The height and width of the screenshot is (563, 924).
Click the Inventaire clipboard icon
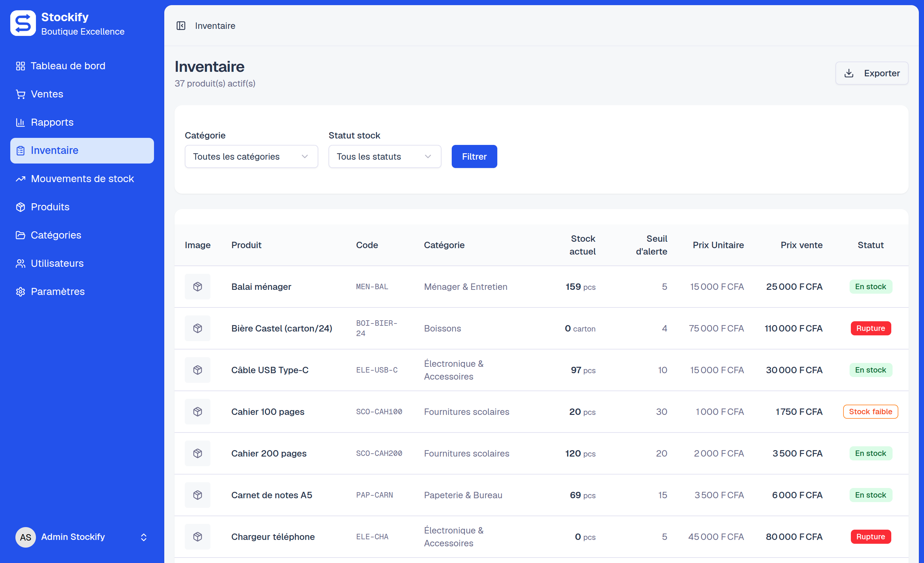(x=20, y=151)
